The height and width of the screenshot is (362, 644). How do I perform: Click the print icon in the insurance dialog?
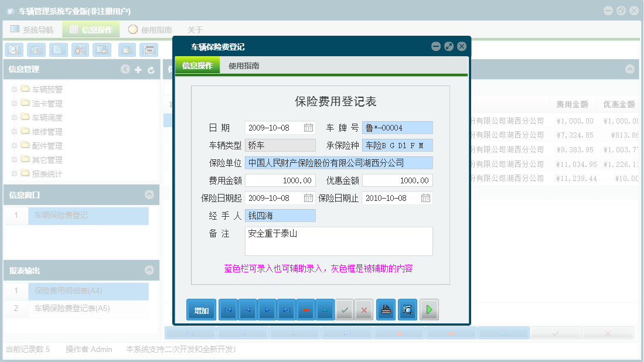point(386,309)
